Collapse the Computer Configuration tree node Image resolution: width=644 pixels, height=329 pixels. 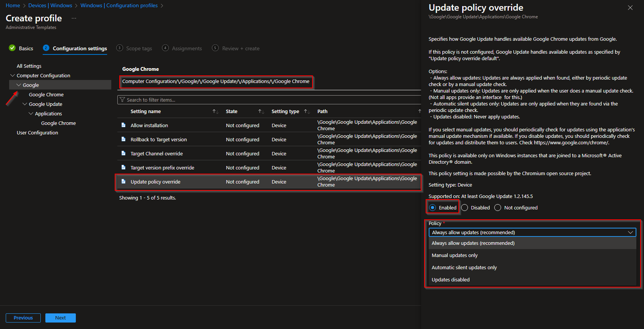coord(13,75)
